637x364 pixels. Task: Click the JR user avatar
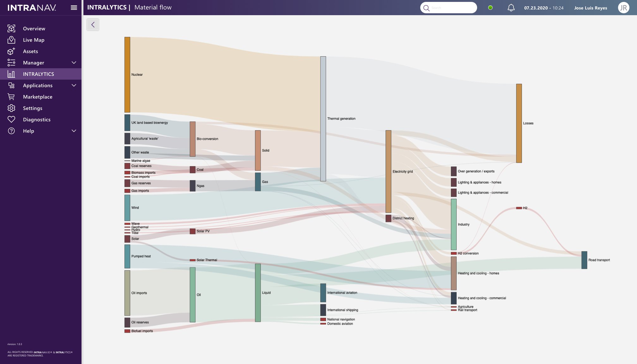(x=623, y=8)
